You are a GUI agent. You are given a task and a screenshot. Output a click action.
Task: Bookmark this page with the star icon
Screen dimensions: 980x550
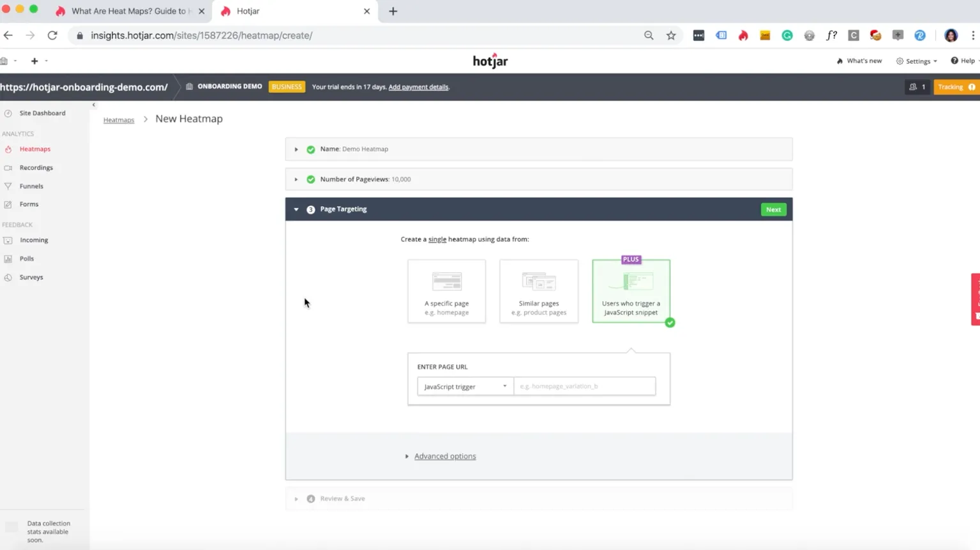click(670, 36)
